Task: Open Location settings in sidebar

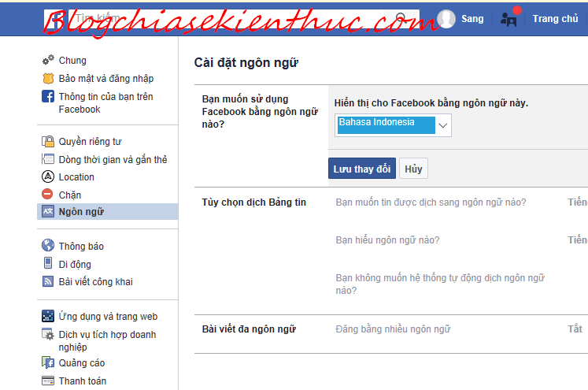Action: (x=76, y=176)
